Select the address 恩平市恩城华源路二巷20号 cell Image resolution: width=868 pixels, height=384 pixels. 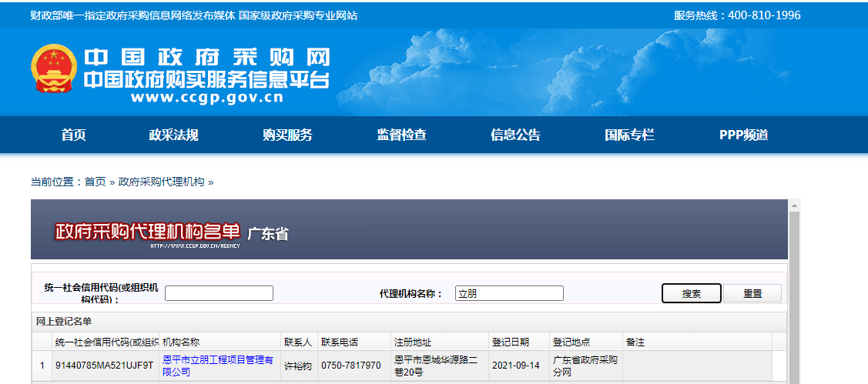(x=440, y=366)
